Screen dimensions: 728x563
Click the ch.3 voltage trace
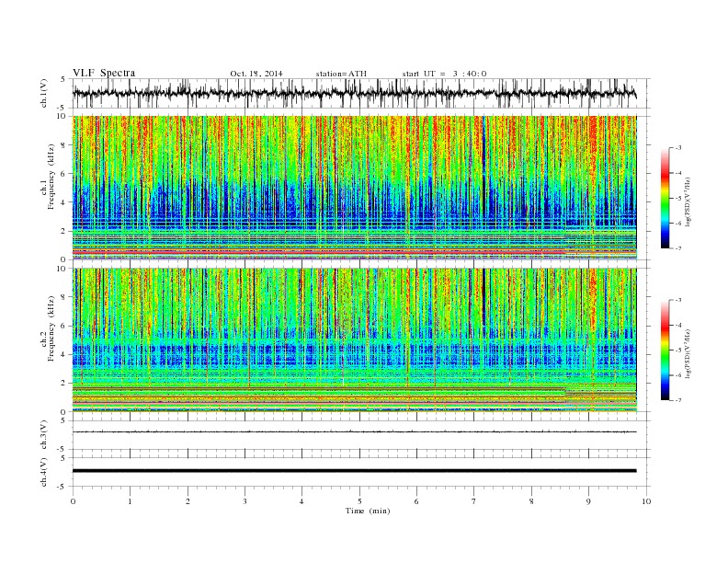click(x=355, y=432)
